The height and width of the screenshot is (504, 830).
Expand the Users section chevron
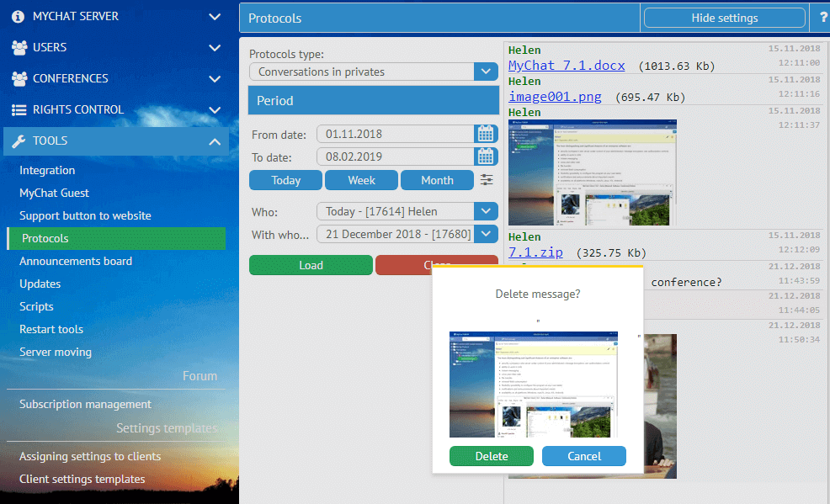tap(215, 48)
